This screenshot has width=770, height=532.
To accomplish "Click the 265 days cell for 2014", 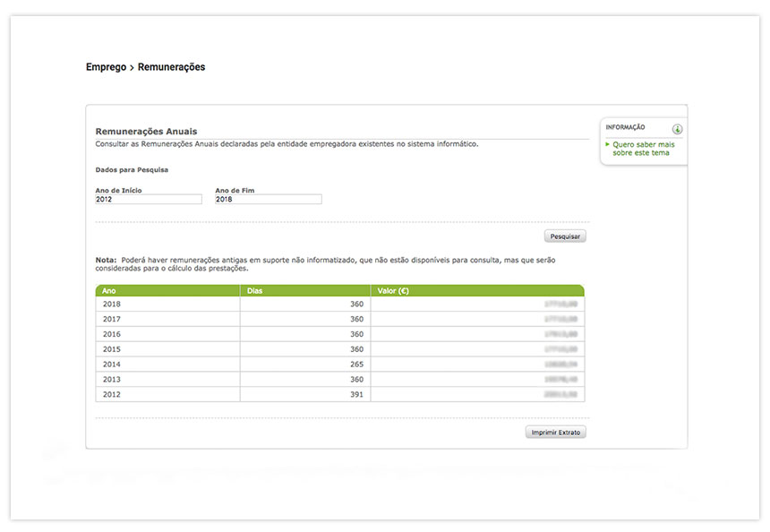I will point(356,365).
